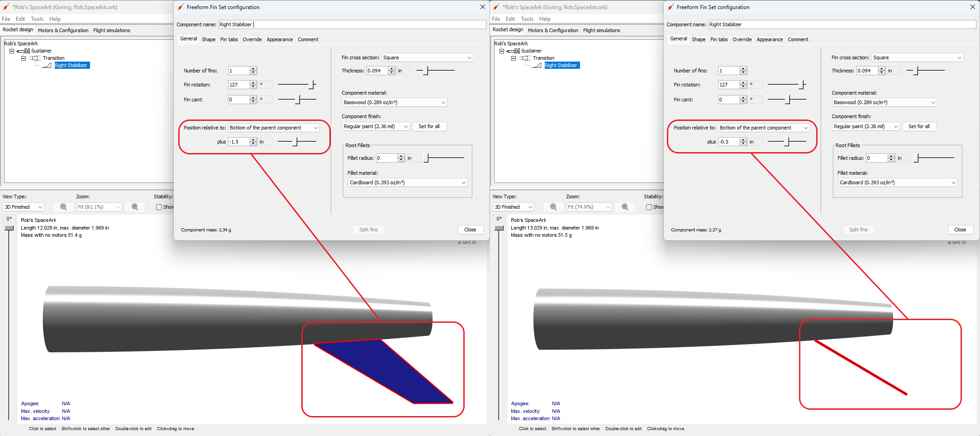Click the rocket icon in the fin configuration titlebar
This screenshot has height=436, width=980.
[180, 7]
